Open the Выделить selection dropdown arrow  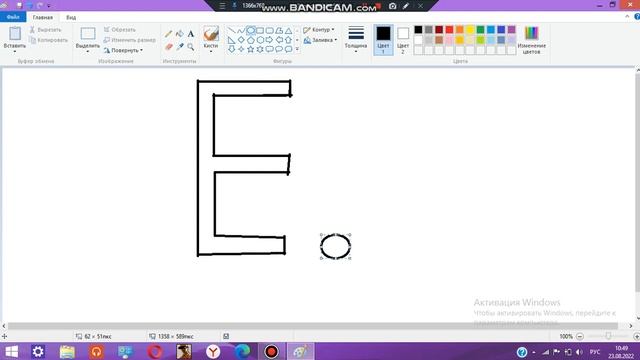pos(87,51)
